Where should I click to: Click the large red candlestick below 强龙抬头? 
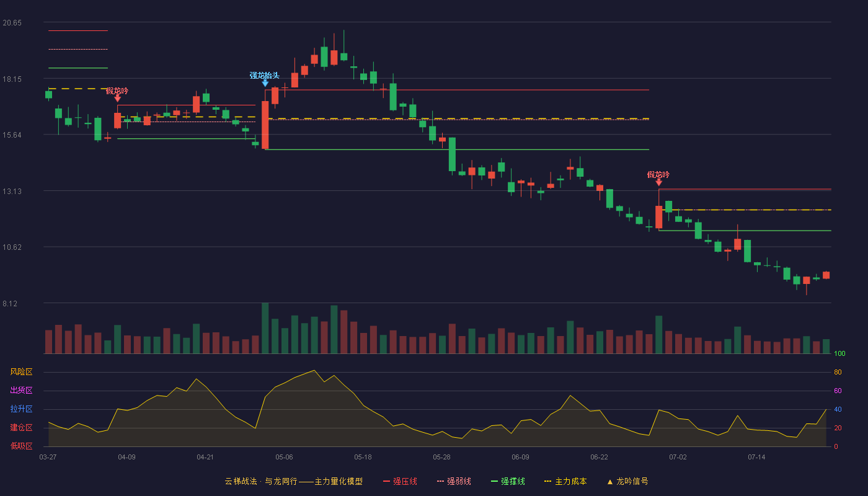coord(265,125)
